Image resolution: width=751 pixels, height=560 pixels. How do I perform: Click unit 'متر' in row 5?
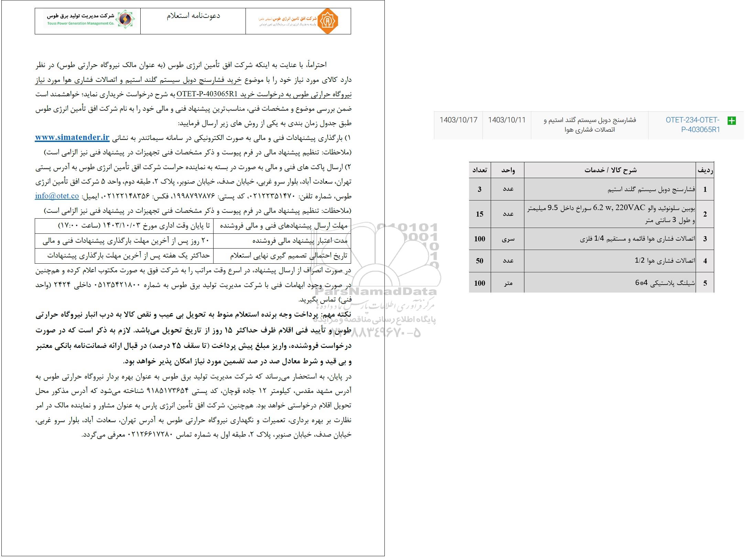508,283
